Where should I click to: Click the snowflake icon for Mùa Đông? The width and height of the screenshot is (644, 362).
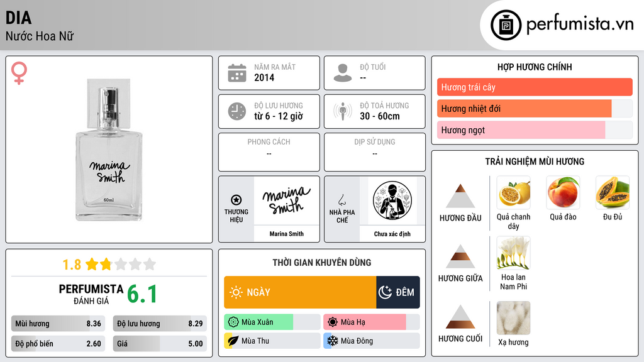tap(333, 341)
